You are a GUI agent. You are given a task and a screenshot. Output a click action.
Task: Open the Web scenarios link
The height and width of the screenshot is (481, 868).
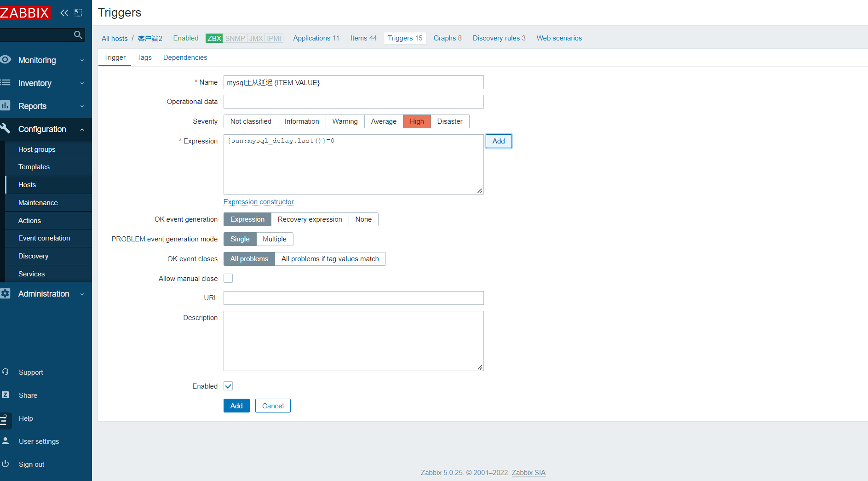pyautogui.click(x=559, y=38)
